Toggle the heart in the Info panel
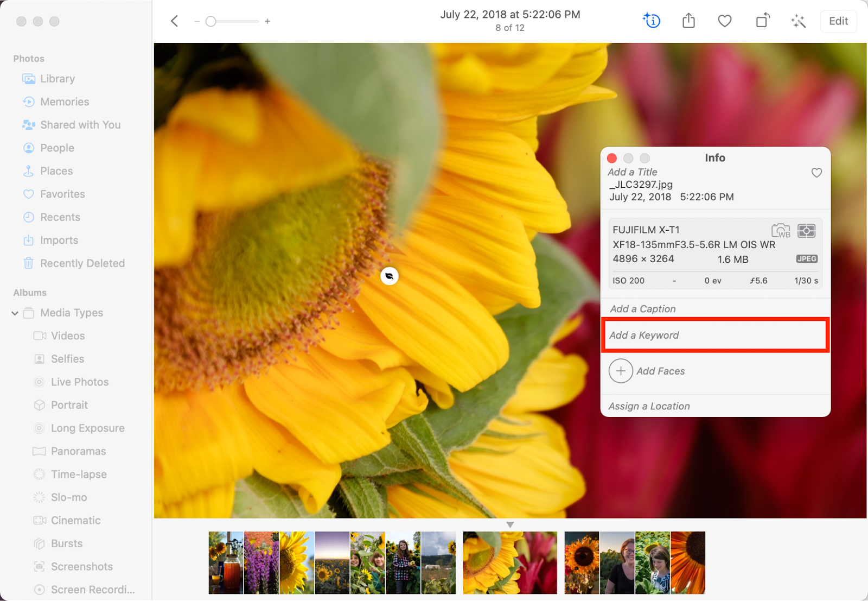Screen dimensions: 868x601 tap(816, 173)
